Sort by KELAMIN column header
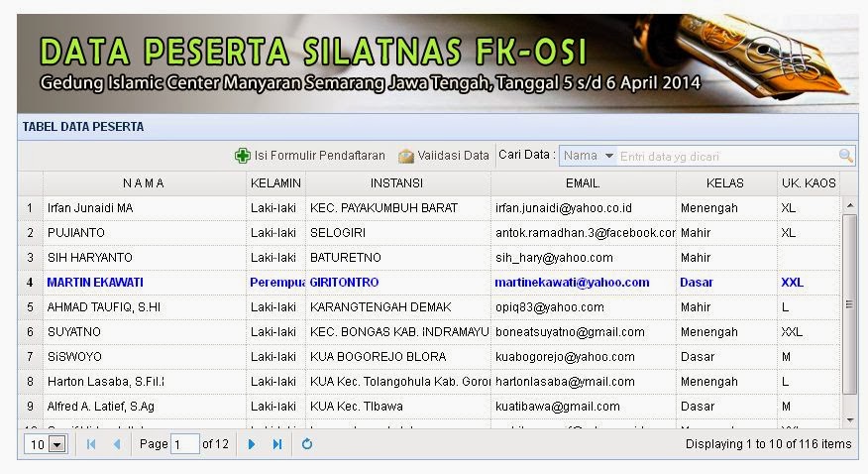This screenshot has width=868, height=474. (275, 183)
